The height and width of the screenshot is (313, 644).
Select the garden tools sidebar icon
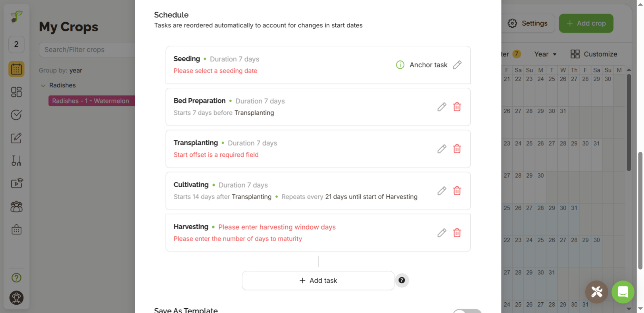pyautogui.click(x=16, y=161)
